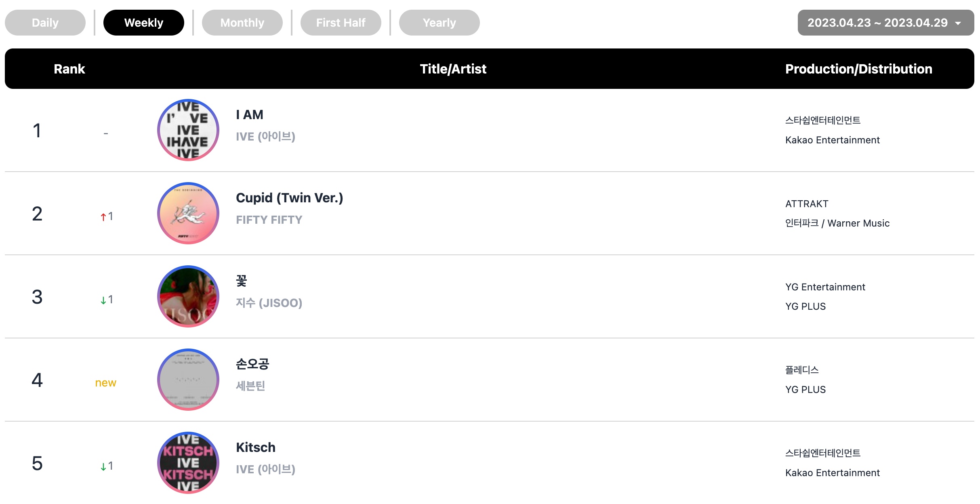Open the Cupid Twin Ver. album cover

point(188,213)
